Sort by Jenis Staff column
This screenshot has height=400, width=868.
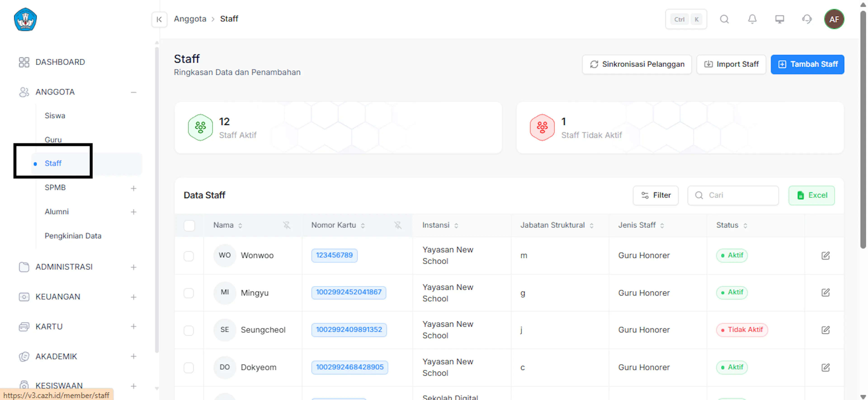point(662,226)
